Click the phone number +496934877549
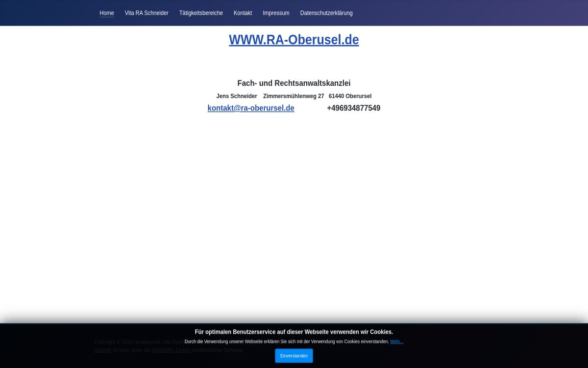Screen dimensions: 588x368 point(353,108)
